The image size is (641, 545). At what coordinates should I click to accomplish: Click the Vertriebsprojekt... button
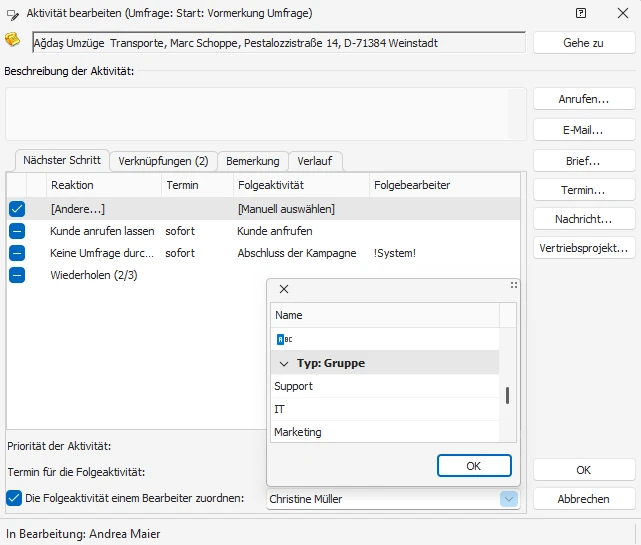[x=584, y=248]
